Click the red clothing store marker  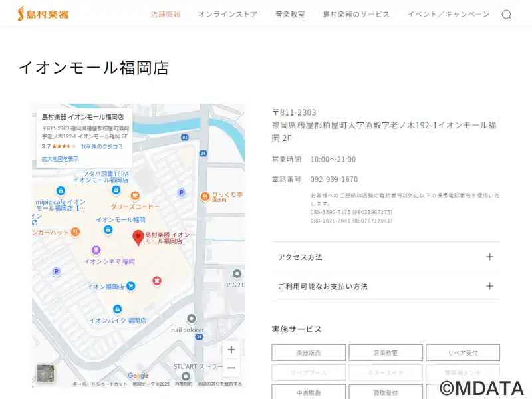(156, 281)
